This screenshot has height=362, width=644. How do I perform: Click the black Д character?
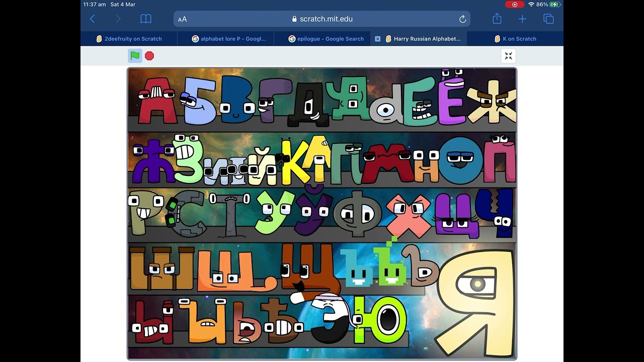308,105
